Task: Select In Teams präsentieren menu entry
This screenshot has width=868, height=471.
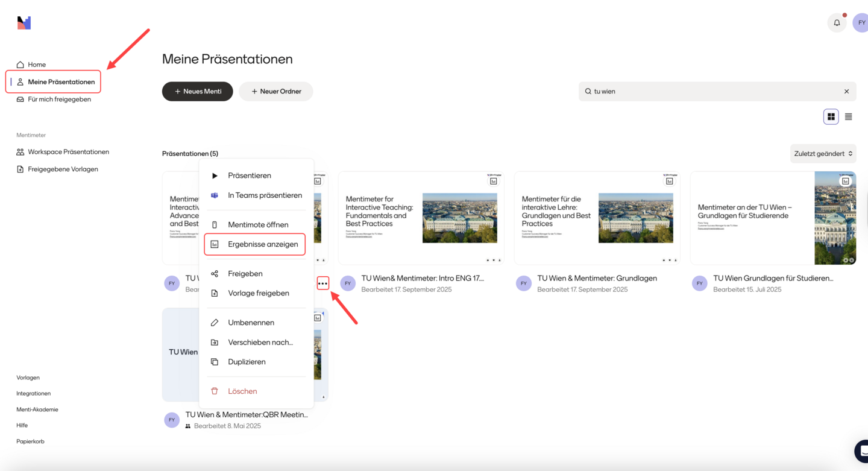Action: (x=264, y=195)
